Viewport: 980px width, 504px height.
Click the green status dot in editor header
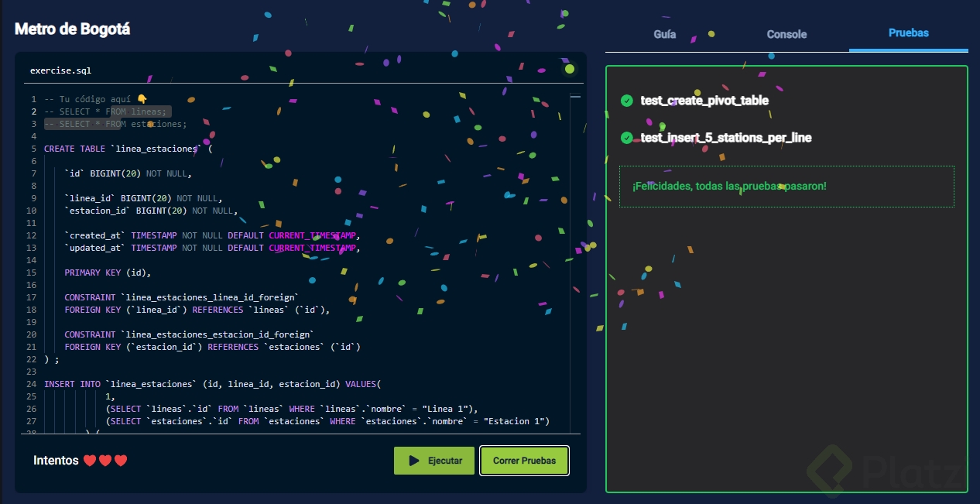[570, 69]
